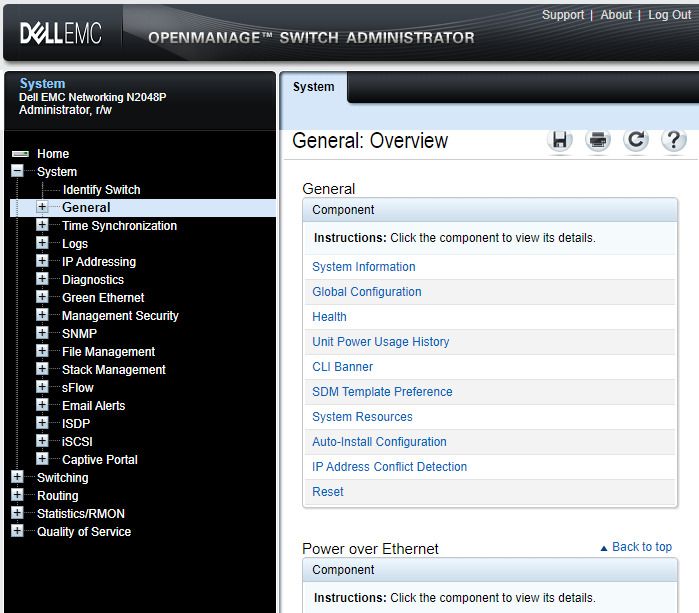699x613 pixels.
Task: Expand the Routing node
Action: [17, 495]
